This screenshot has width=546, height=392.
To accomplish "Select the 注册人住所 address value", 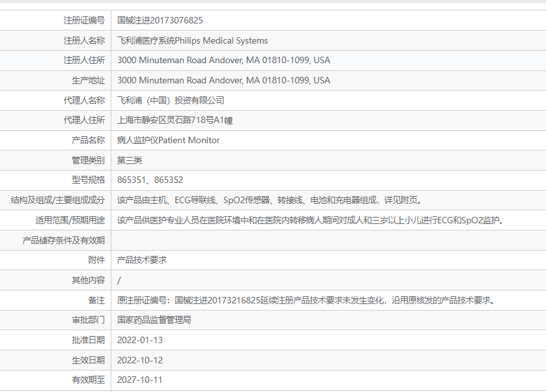I will pos(223,60).
